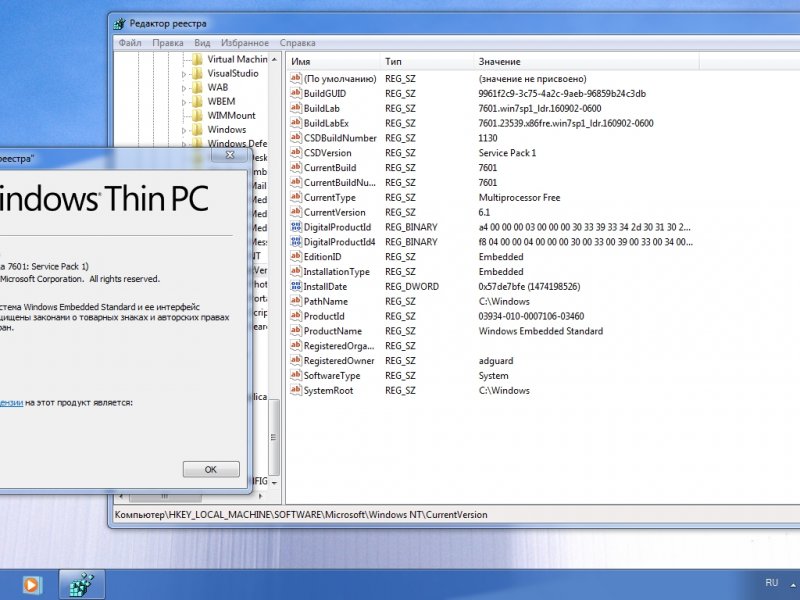The height and width of the screenshot is (600, 800).
Task: Click the ProductId value icon
Action: point(296,315)
